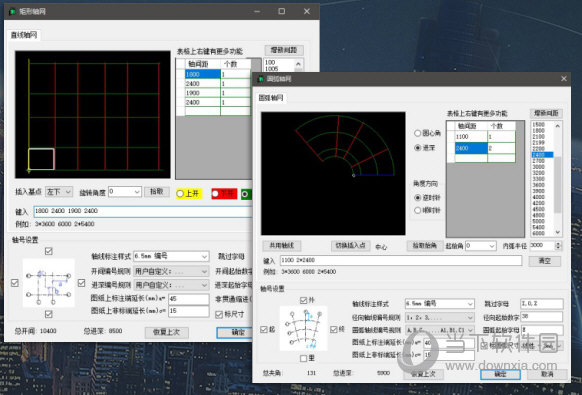Image resolution: width=582 pixels, height=395 pixels.
Task: Click the 拾取始角 button
Action: point(425,246)
